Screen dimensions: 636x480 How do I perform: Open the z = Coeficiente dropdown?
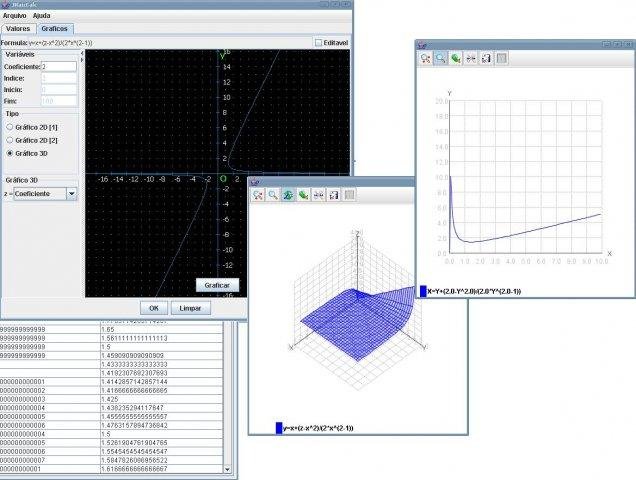pos(45,194)
